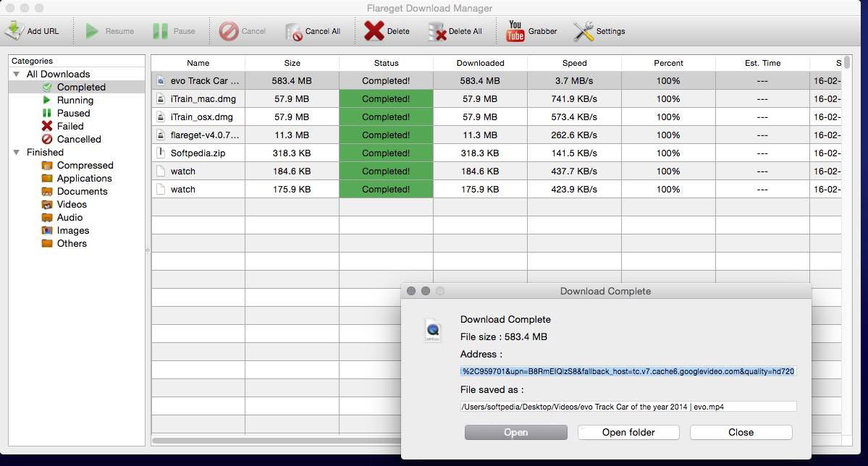Click the red Cancel circle icon

(228, 31)
